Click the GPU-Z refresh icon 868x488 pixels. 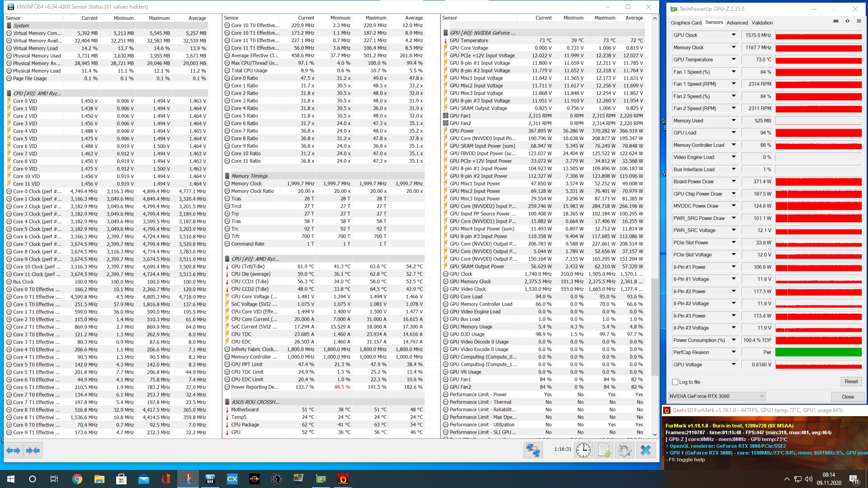point(847,21)
